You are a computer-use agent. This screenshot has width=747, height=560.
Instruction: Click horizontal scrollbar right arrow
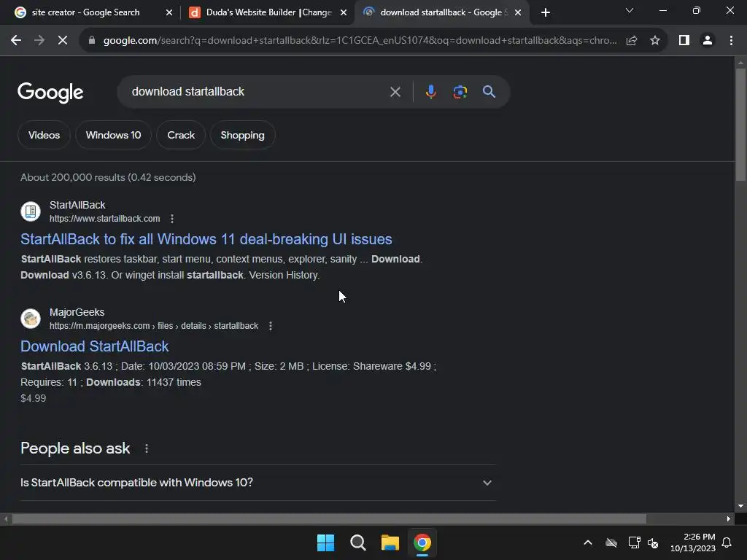[729, 519]
